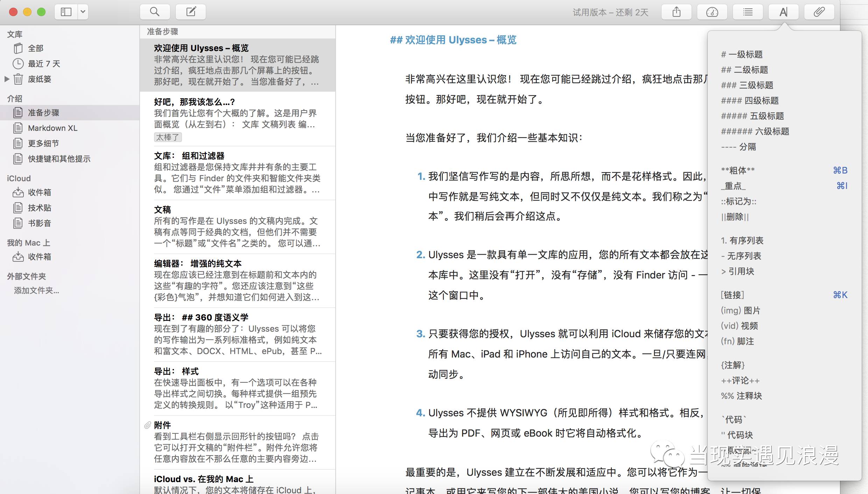Click the search magnifier toolbar icon

tap(155, 12)
